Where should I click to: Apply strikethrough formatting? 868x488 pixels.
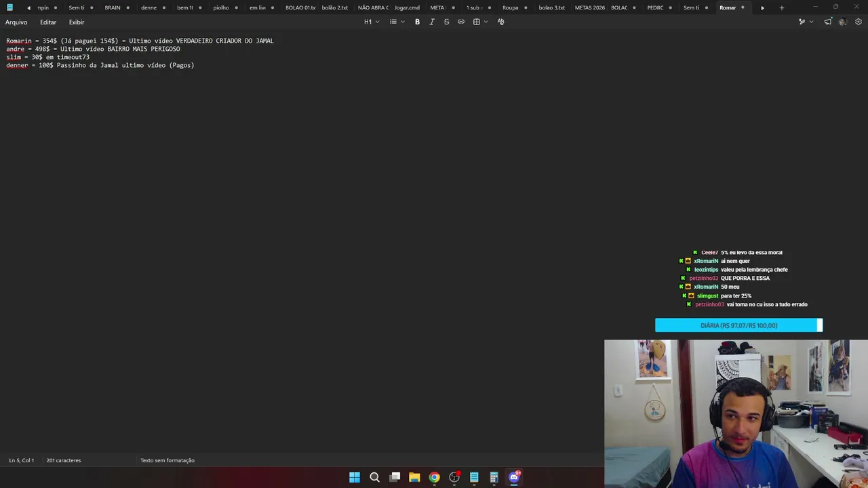tap(446, 22)
